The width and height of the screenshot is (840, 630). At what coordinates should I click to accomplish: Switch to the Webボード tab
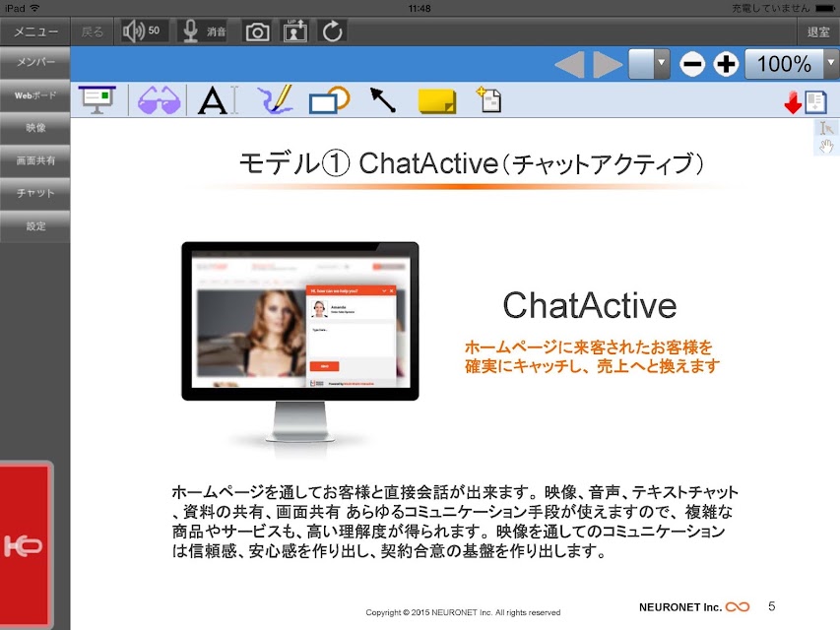click(x=34, y=95)
